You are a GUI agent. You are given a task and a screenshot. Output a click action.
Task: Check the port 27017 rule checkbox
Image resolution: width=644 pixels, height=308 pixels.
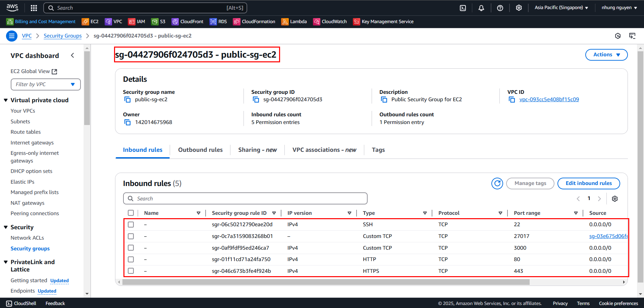pos(131,236)
